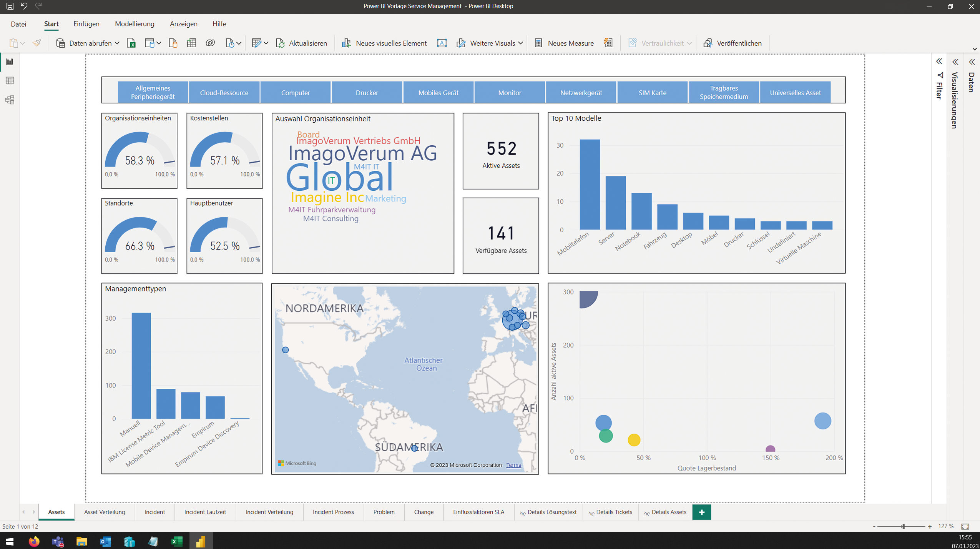This screenshot has width=980, height=549.
Task: Click the SQL Server source icon
Action: click(173, 43)
